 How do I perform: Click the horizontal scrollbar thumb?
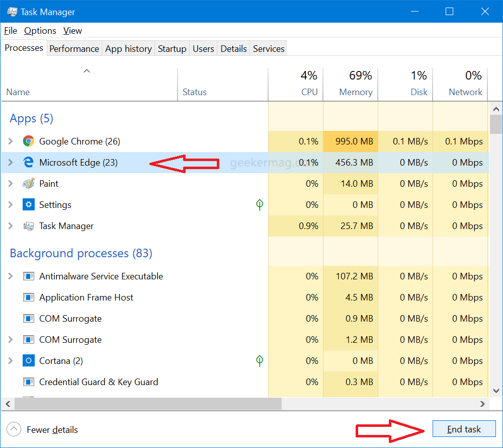[x=148, y=404]
